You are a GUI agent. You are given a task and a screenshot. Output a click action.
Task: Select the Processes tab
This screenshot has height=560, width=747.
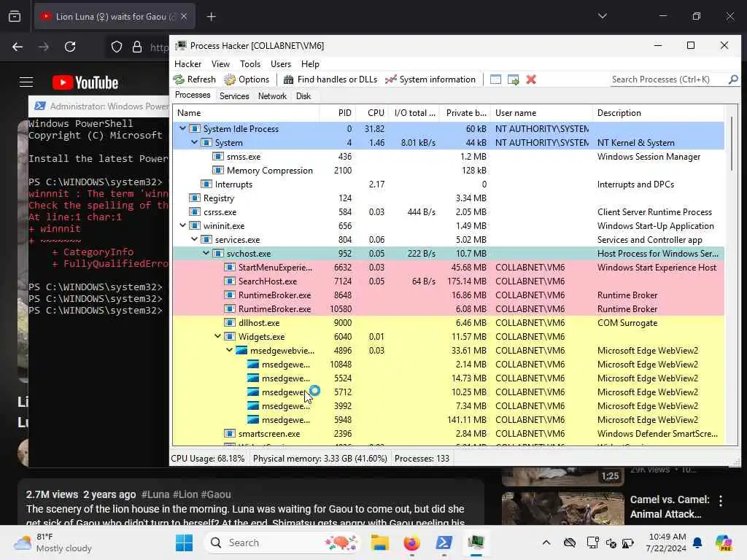(193, 96)
